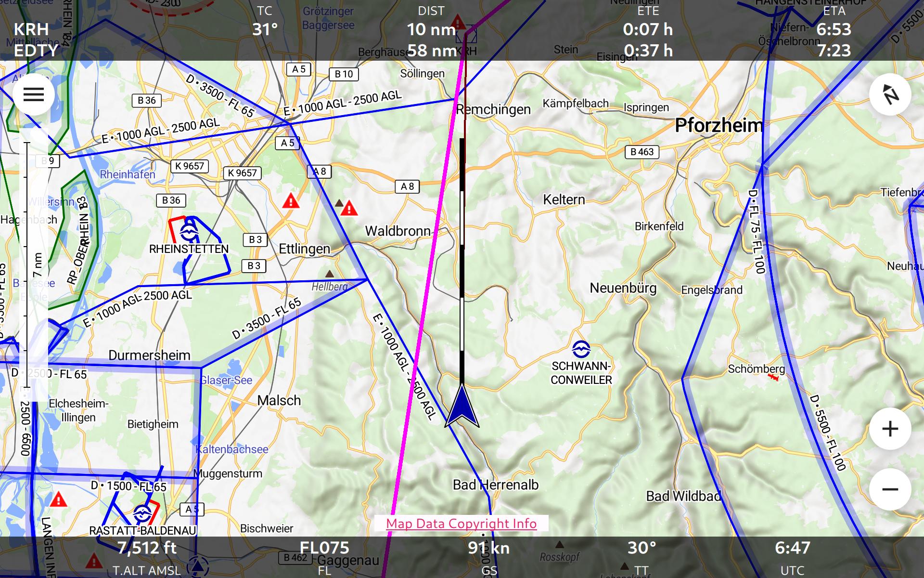This screenshot has width=924, height=578.
Task: Tap the DIST 10 nm field
Action: click(431, 22)
